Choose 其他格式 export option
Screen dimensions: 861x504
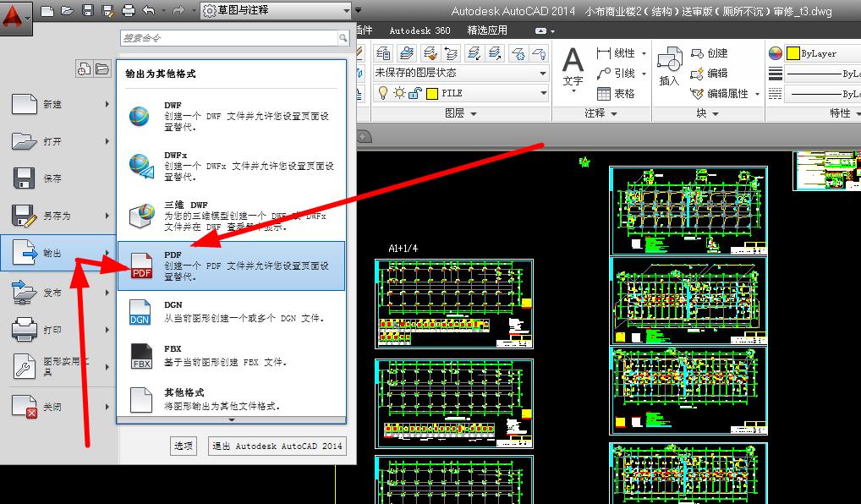pyautogui.click(x=231, y=400)
